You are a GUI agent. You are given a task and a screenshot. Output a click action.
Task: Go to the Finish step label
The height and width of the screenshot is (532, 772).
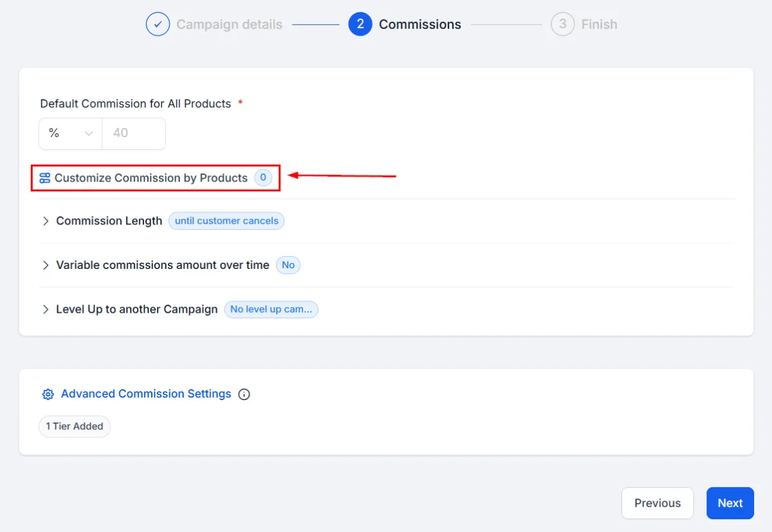[599, 24]
